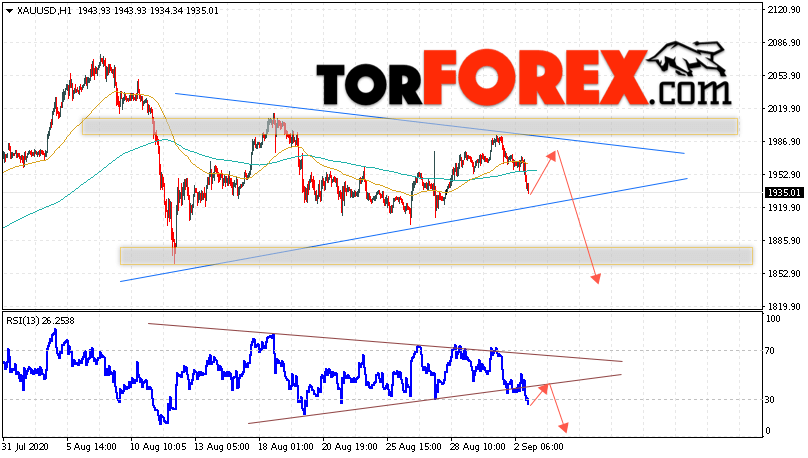The height and width of the screenshot is (458, 808).
Task: Click the 2086.90 price axis label
Action: coord(784,43)
